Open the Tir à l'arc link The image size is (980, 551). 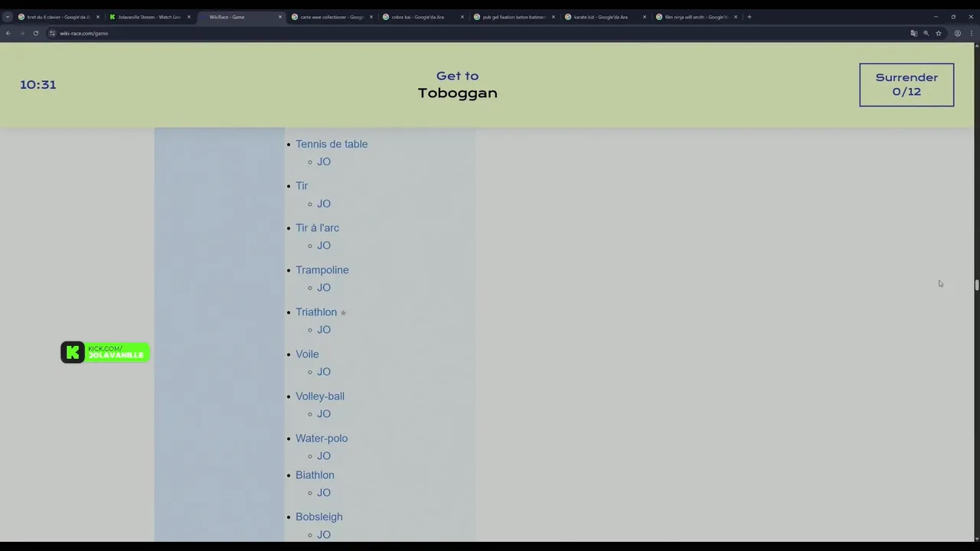click(x=317, y=228)
